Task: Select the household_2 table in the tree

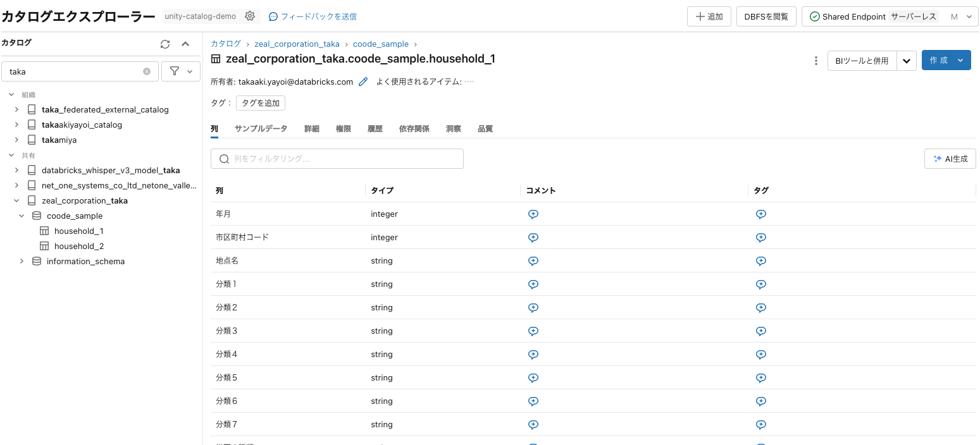Action: coord(78,246)
